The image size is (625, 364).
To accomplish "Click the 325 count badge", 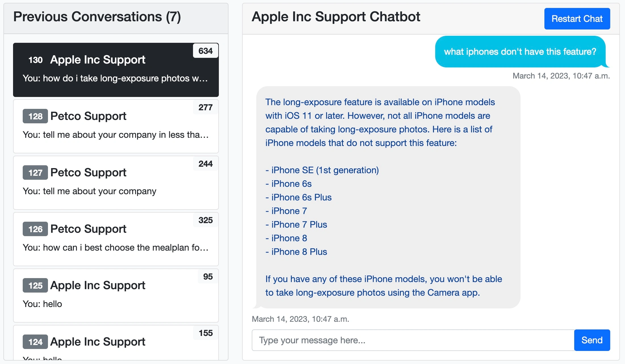I will click(x=205, y=220).
